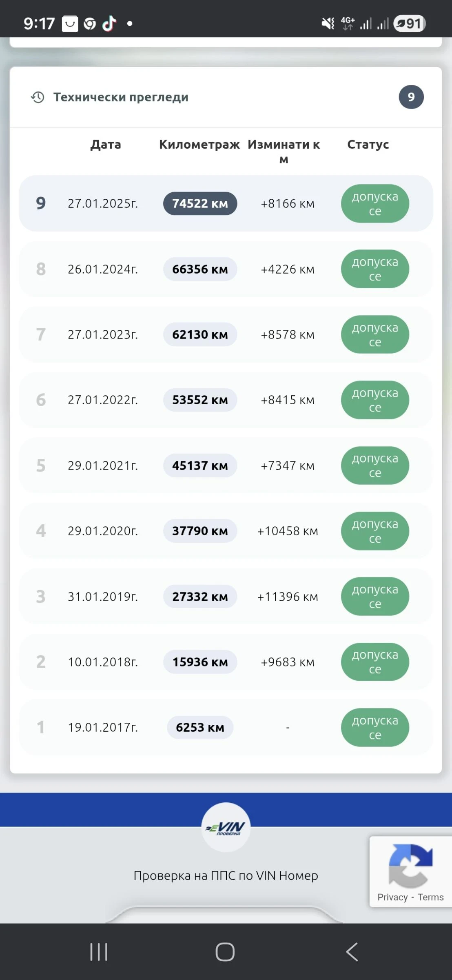Tap the reCAPTCHA badge icon

point(410,866)
